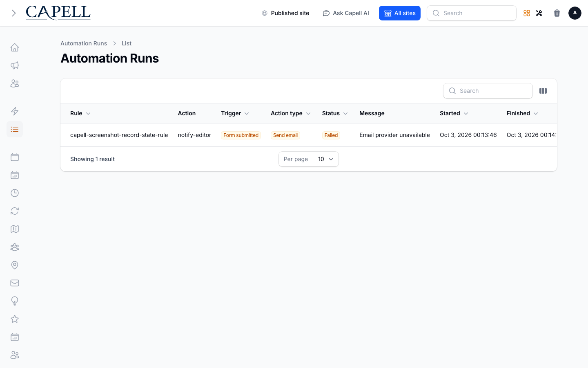Open the light bulb icon
This screenshot has height=368, width=588.
pos(15,301)
